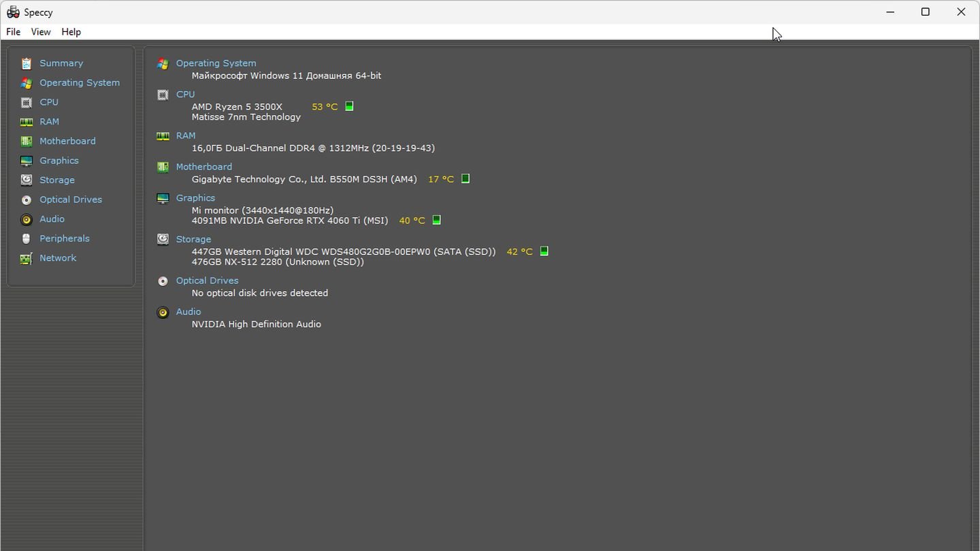Image resolution: width=980 pixels, height=551 pixels.
Task: Click the motherboard temperature value 17 °C
Action: tap(441, 180)
